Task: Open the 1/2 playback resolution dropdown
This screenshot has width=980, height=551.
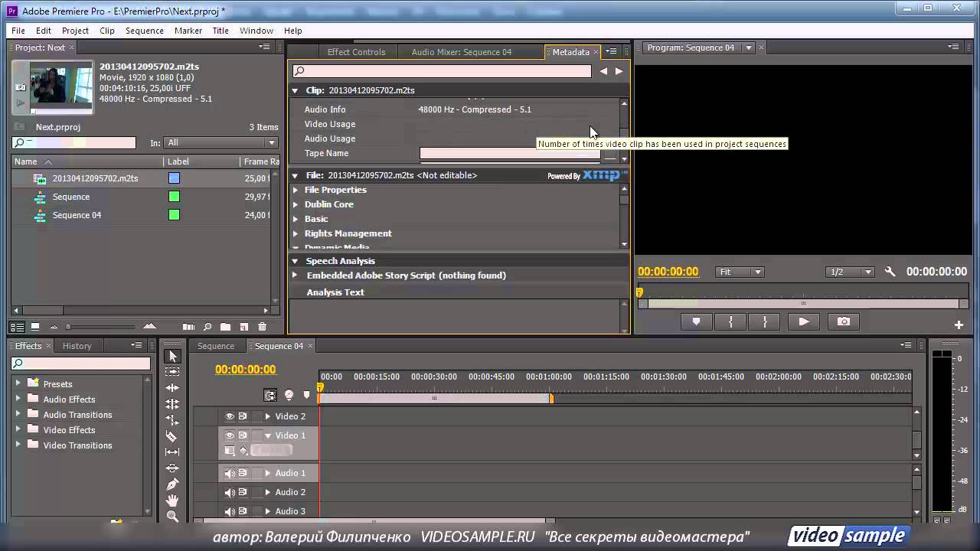Action: point(850,272)
